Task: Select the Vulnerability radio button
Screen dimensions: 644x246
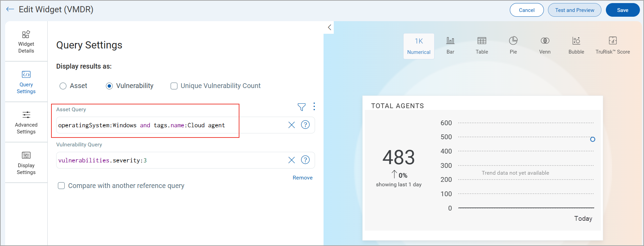Action: [x=109, y=86]
